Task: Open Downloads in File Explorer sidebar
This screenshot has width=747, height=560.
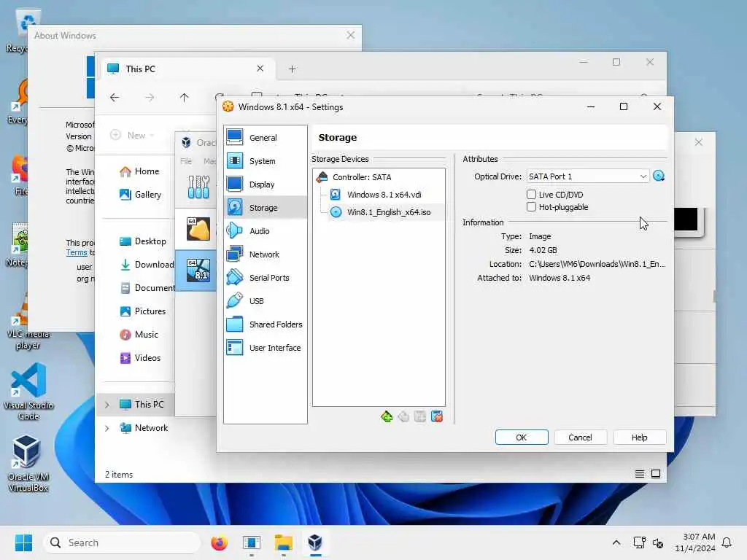Action: pyautogui.click(x=146, y=265)
